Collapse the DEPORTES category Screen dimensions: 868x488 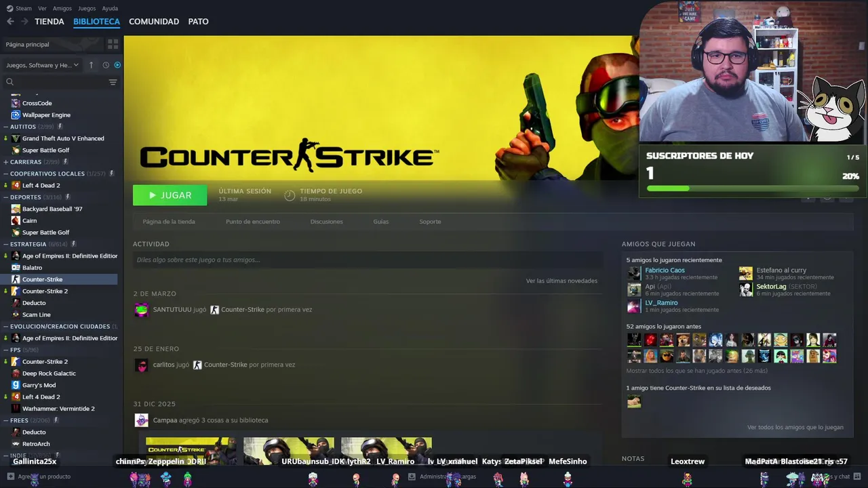5,197
